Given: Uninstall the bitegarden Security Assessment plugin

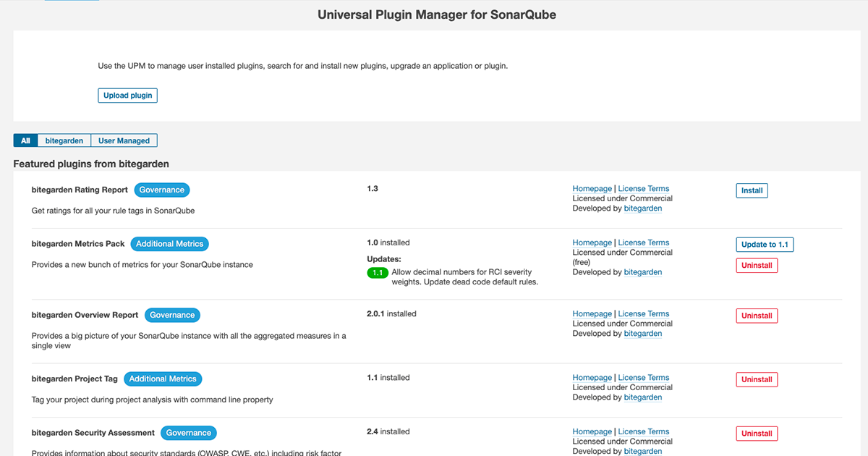Looking at the screenshot, I should click(x=757, y=434).
